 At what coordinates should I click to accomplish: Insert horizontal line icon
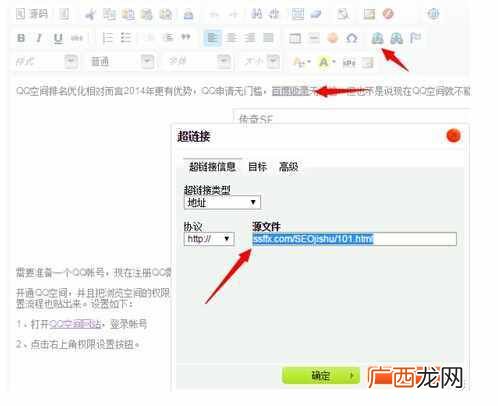pyautogui.click(x=314, y=38)
